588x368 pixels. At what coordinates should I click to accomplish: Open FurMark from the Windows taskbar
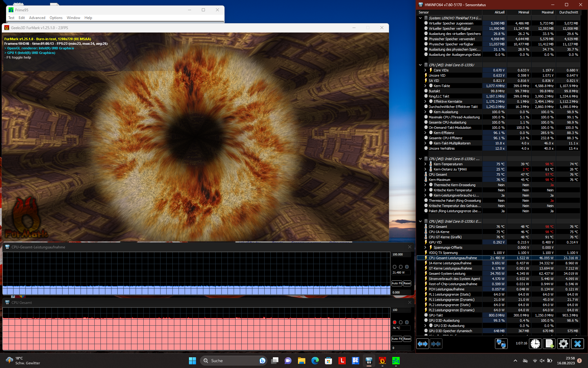(x=382, y=361)
